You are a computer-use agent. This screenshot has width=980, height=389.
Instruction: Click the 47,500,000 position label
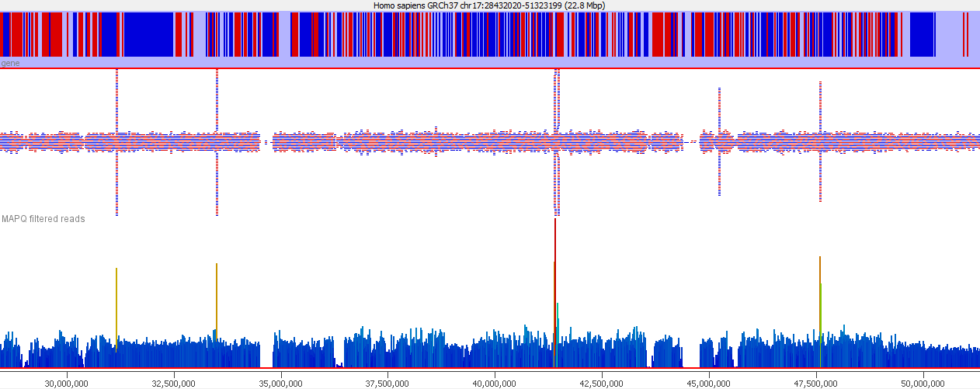click(817, 383)
